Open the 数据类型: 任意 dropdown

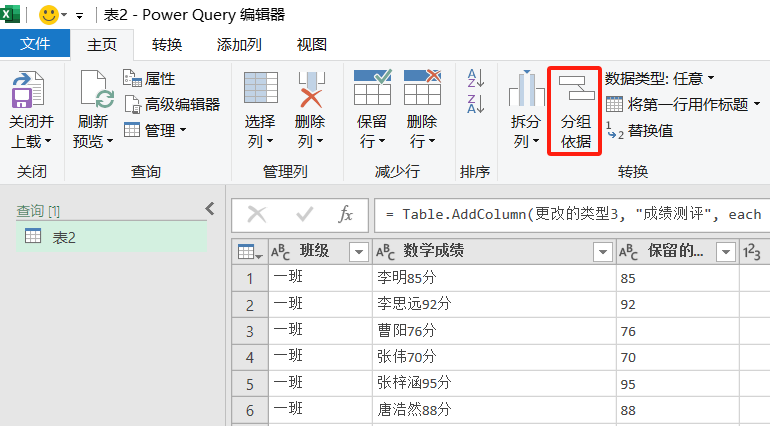click(660, 79)
